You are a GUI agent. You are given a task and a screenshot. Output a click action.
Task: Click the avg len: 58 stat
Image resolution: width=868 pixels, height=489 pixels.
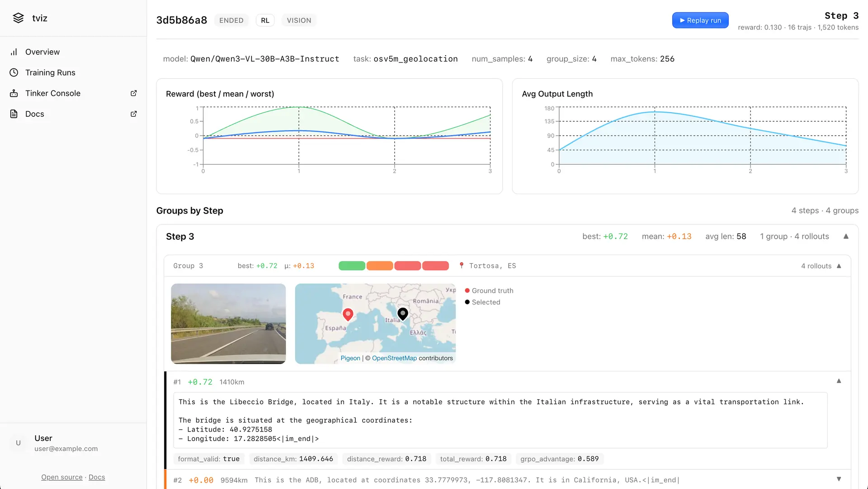[726, 237]
